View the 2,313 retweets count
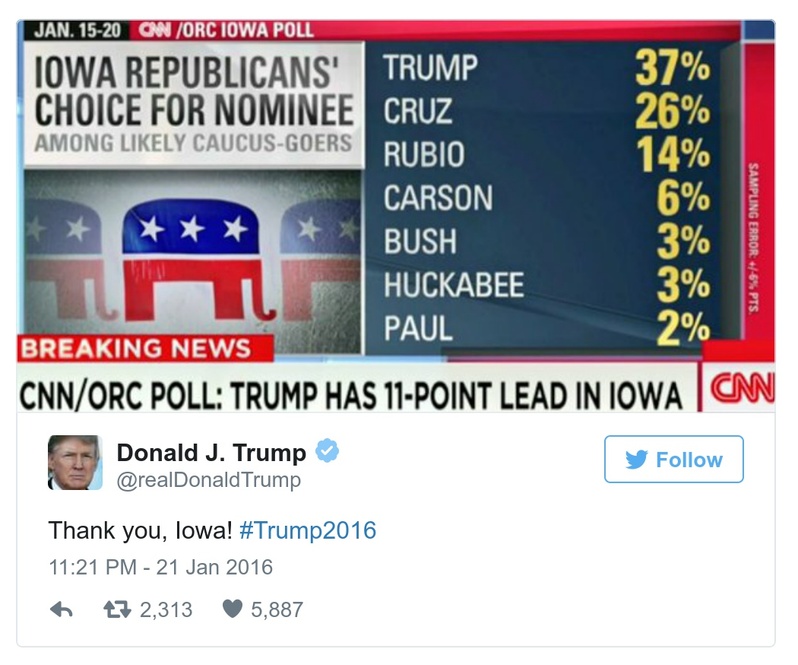 click(166, 609)
